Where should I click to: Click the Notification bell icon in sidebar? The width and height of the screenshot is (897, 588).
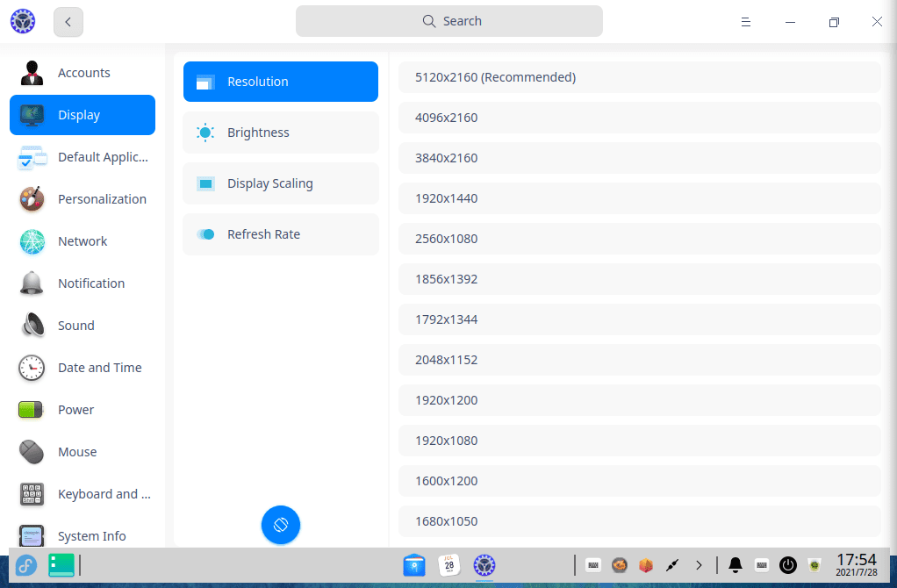point(32,283)
